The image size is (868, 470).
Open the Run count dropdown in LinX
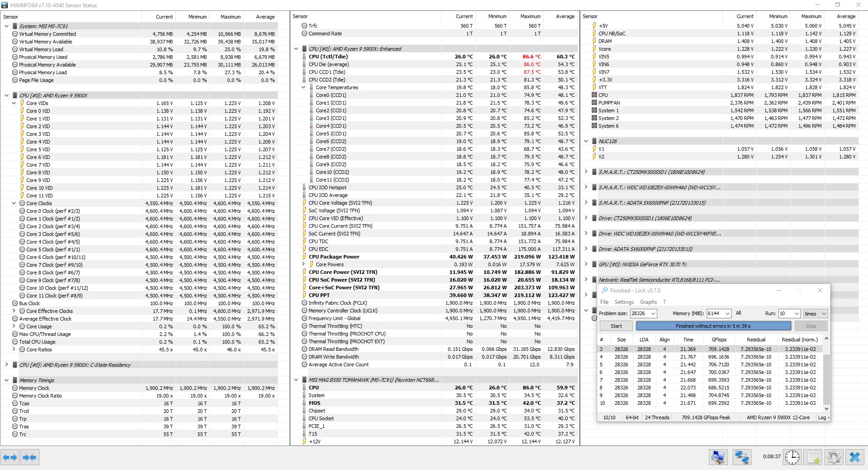tap(796, 313)
